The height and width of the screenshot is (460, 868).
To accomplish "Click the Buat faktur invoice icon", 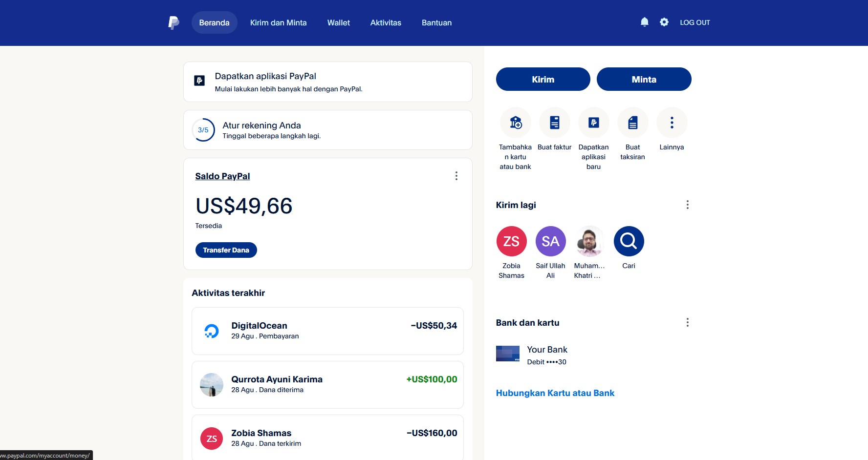I will 554,123.
